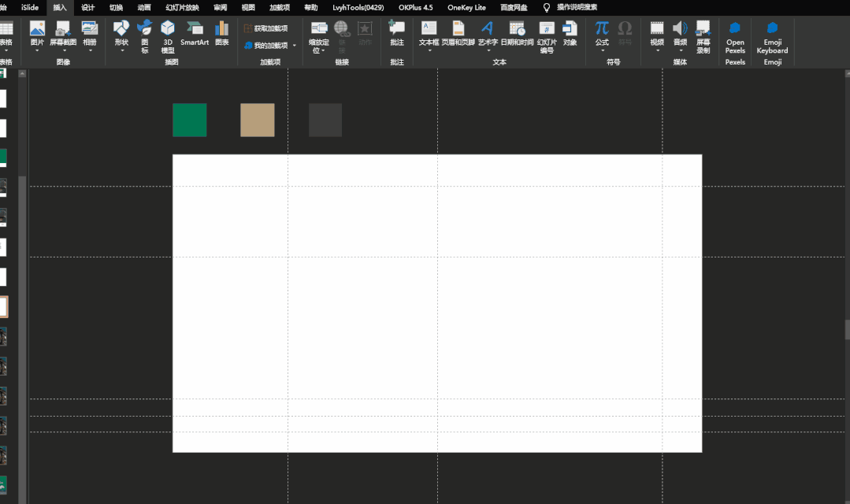Click the 3D模型 (3D model) icon
Viewport: 850px width, 504px height.
(168, 36)
